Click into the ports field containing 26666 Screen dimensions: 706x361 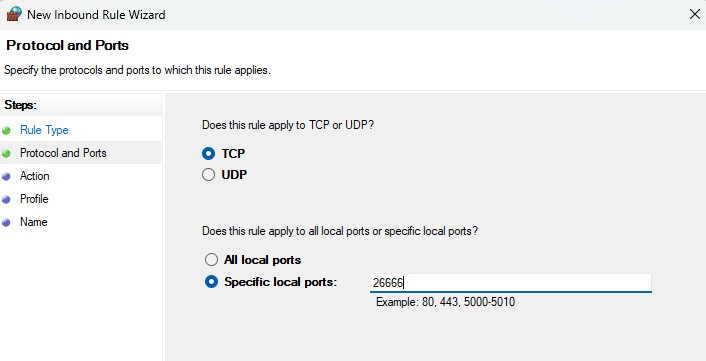coord(511,283)
